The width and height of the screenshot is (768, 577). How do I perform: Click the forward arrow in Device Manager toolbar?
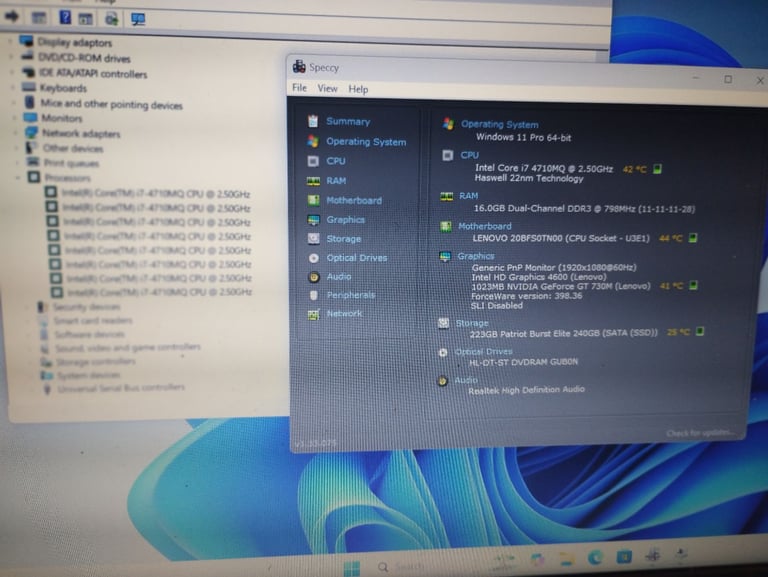(11, 17)
